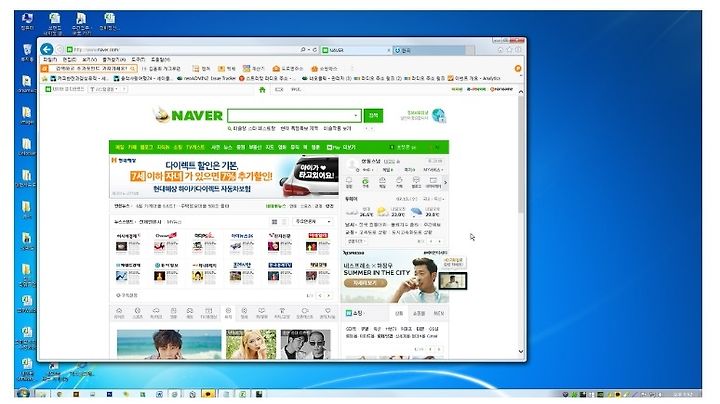The width and height of the screenshot is (720, 404).
Task: Click the first icon in login panel row
Action: [x=349, y=182]
